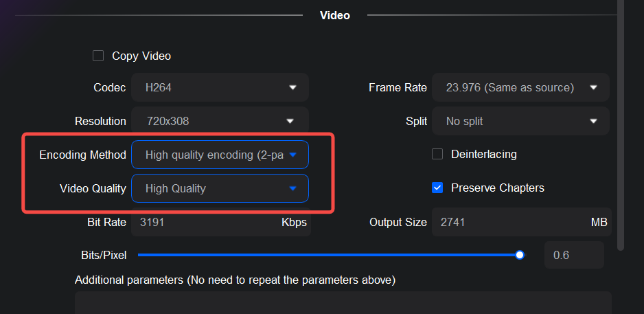Click the Bits/Pixel value box showing 0.6
Screen dimensions: 644x314
(574, 255)
